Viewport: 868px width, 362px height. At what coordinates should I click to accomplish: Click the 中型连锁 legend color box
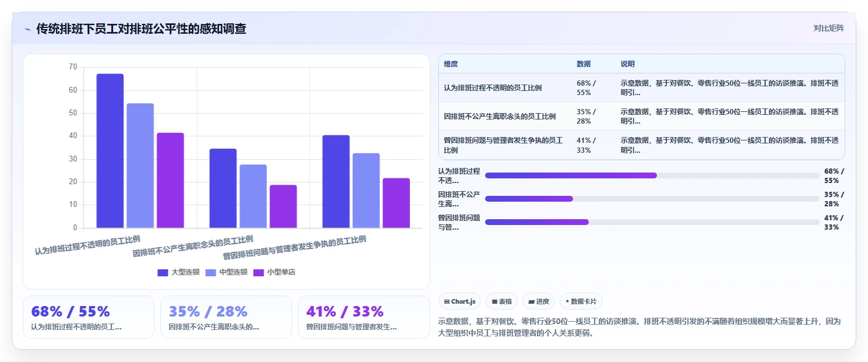pyautogui.click(x=211, y=272)
